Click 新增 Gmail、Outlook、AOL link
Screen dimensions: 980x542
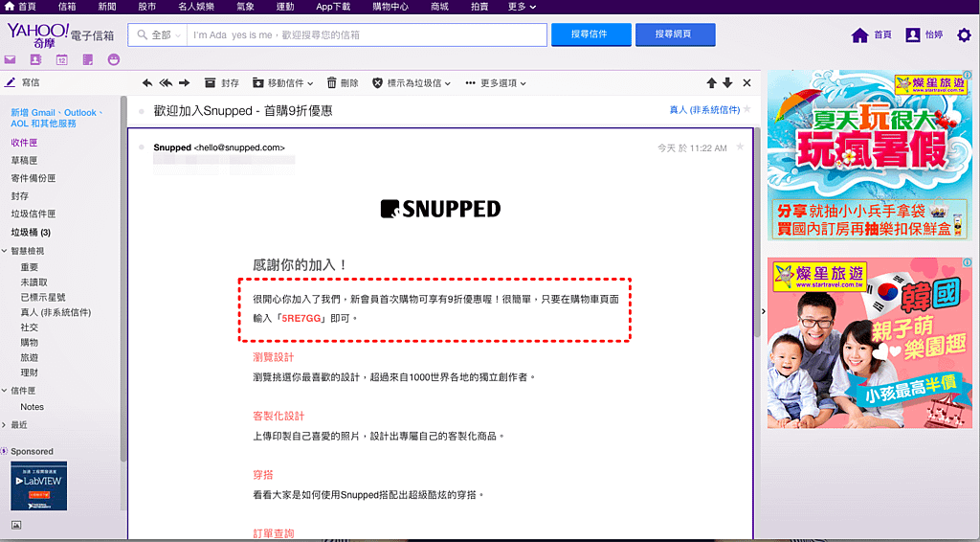(56, 118)
